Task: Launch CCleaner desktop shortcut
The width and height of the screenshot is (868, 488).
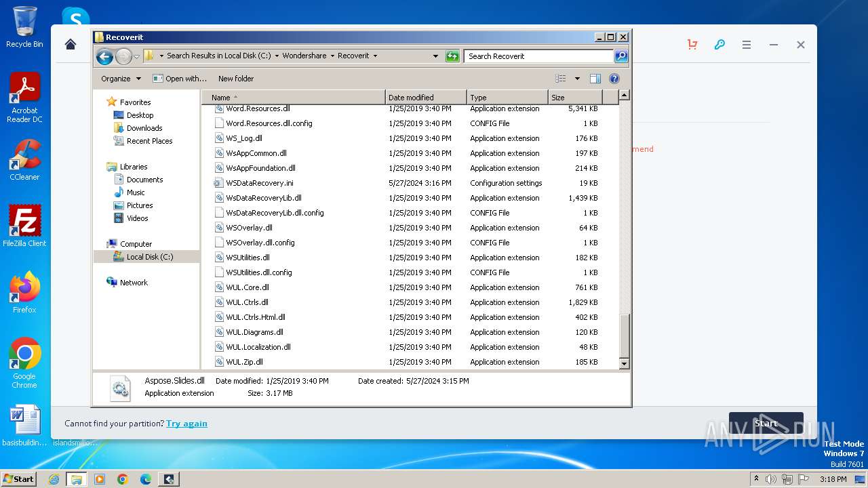Action: 24,160
